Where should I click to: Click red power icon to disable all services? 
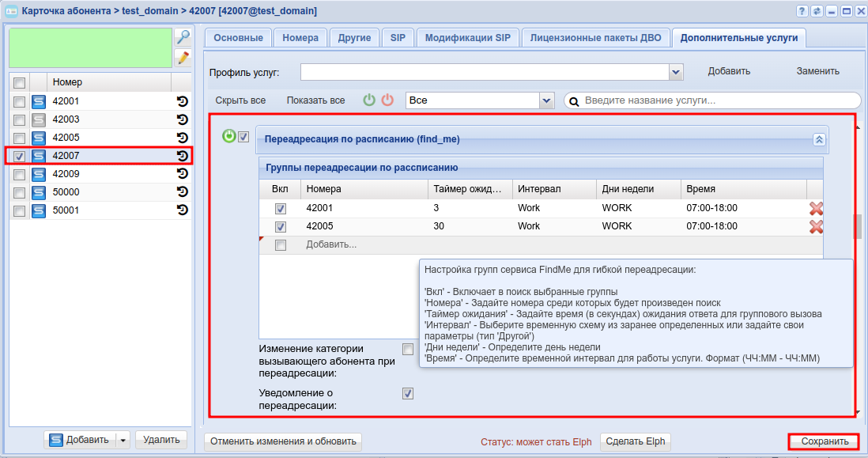pyautogui.click(x=387, y=100)
